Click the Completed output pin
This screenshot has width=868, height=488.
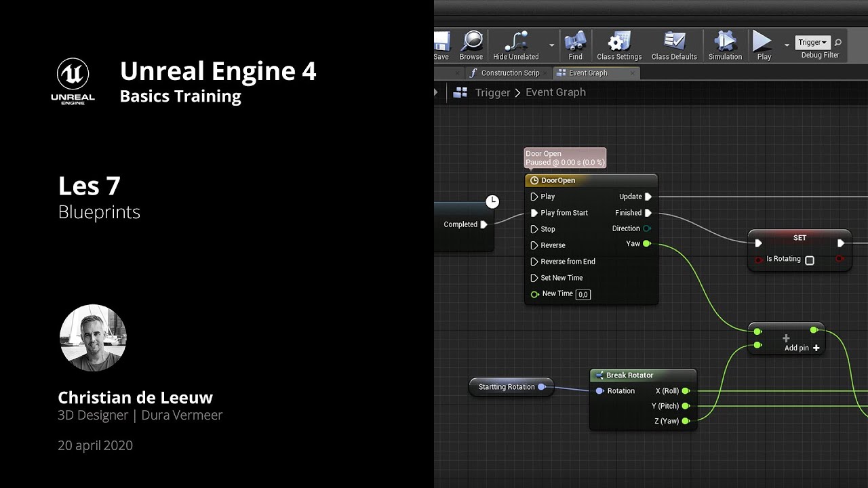[484, 224]
